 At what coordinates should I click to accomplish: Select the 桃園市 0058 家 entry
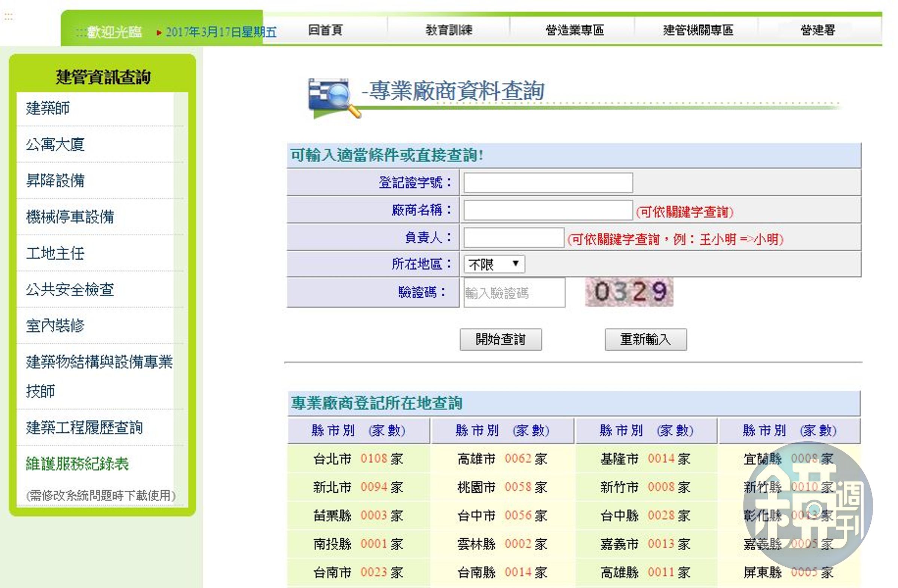(502, 487)
